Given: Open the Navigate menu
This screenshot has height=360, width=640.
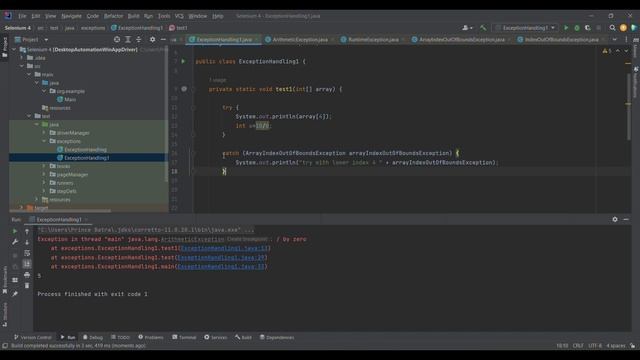Looking at the screenshot, I should 71,16.
